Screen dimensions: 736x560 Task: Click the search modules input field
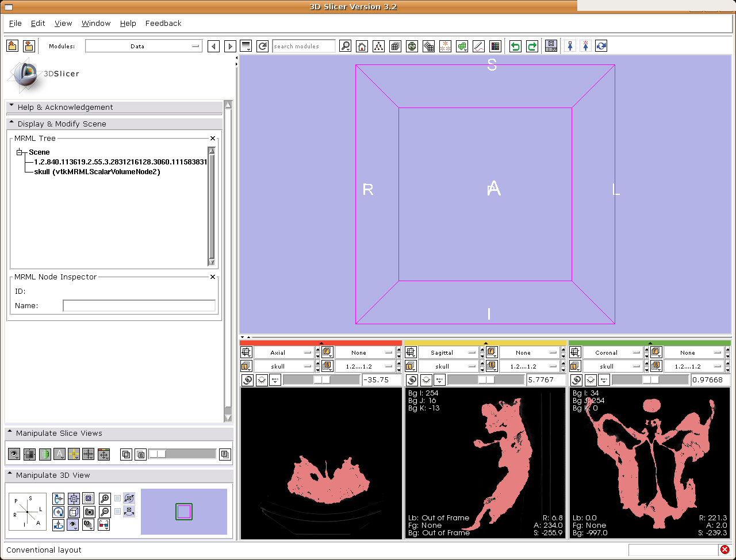304,46
